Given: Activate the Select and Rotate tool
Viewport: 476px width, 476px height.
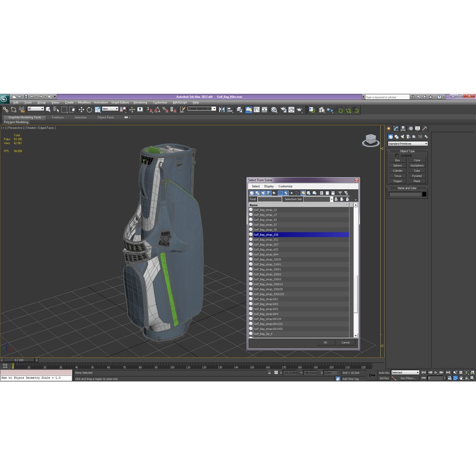Looking at the screenshot, I should tap(89, 110).
